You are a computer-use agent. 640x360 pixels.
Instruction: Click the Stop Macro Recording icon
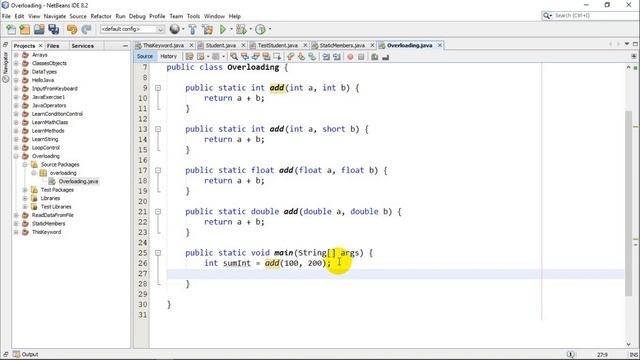point(361,57)
